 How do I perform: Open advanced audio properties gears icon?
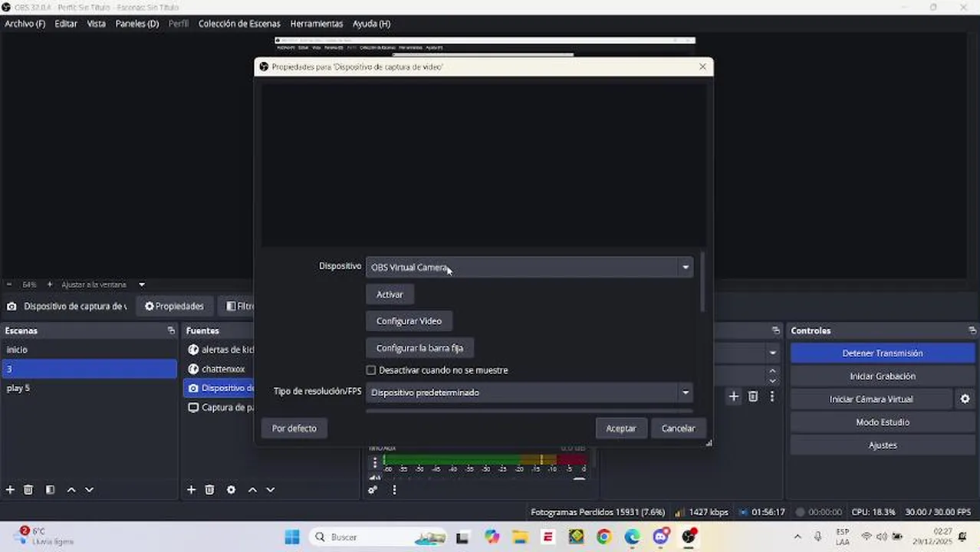coord(373,490)
